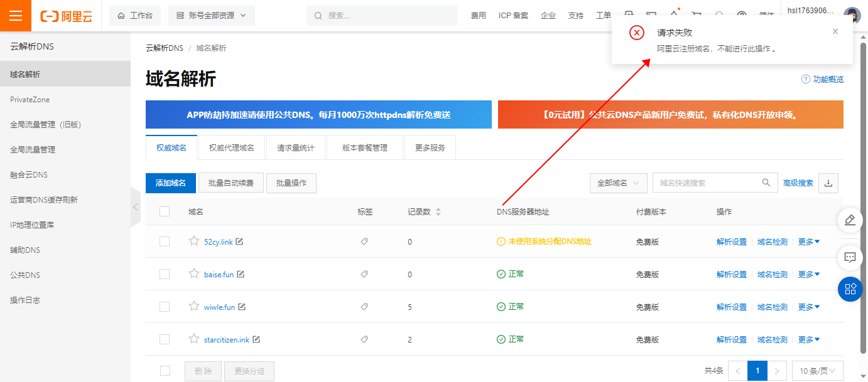Click the tag icon for wiwle.fun row
Screen dimensions: 868x382
pos(364,307)
